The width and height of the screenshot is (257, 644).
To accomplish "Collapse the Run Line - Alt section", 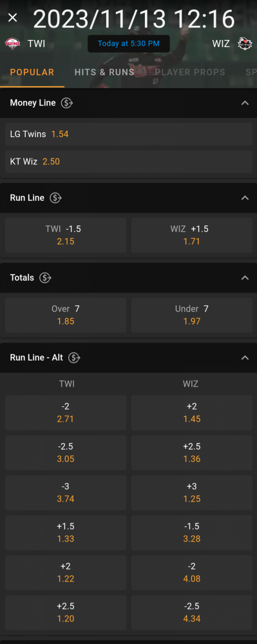I will tap(245, 357).
